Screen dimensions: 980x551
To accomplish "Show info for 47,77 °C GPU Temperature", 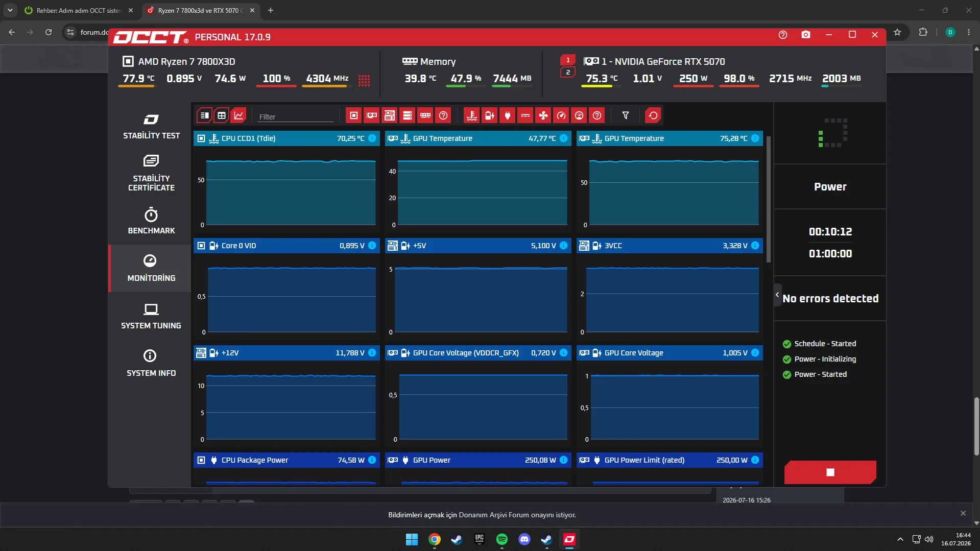I will tap(564, 138).
